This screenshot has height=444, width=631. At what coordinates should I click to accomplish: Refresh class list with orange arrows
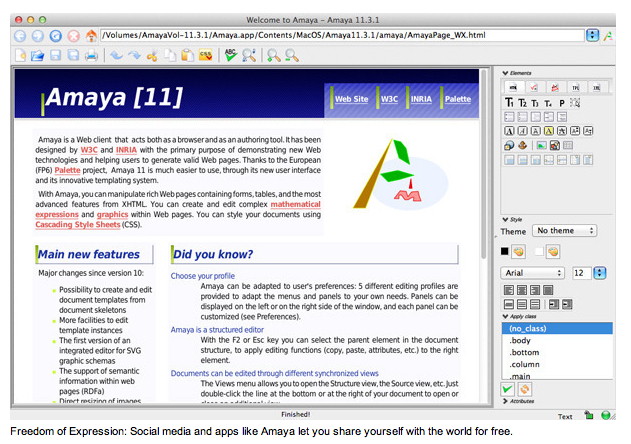[x=525, y=389]
